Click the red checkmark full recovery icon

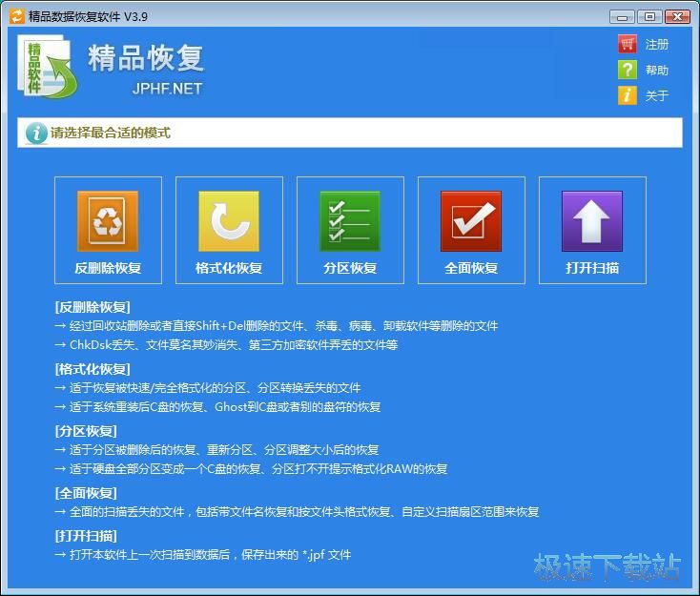coord(471,221)
